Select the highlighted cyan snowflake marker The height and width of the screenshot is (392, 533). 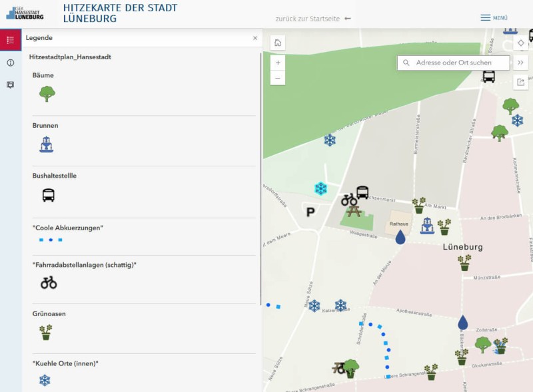tap(320, 188)
